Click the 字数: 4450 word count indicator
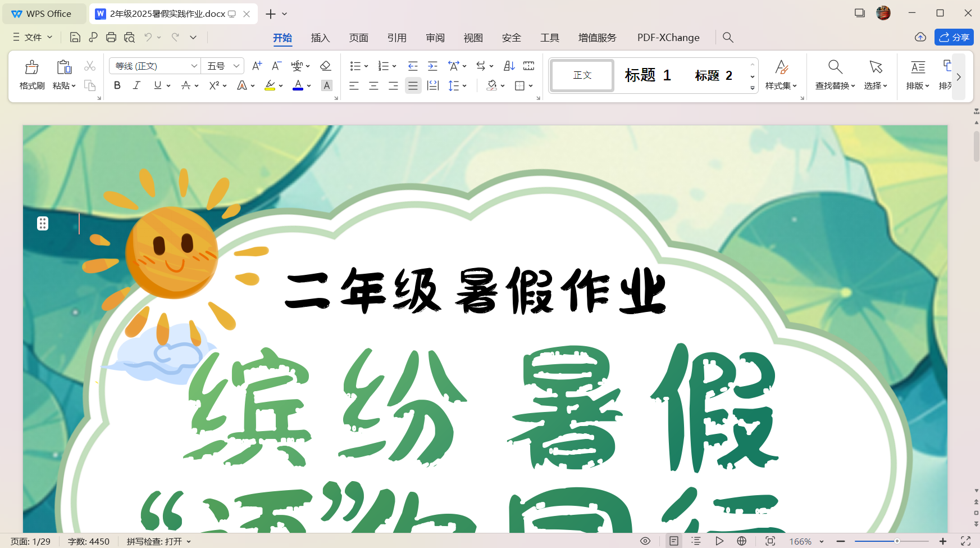The image size is (980, 548). click(x=89, y=541)
